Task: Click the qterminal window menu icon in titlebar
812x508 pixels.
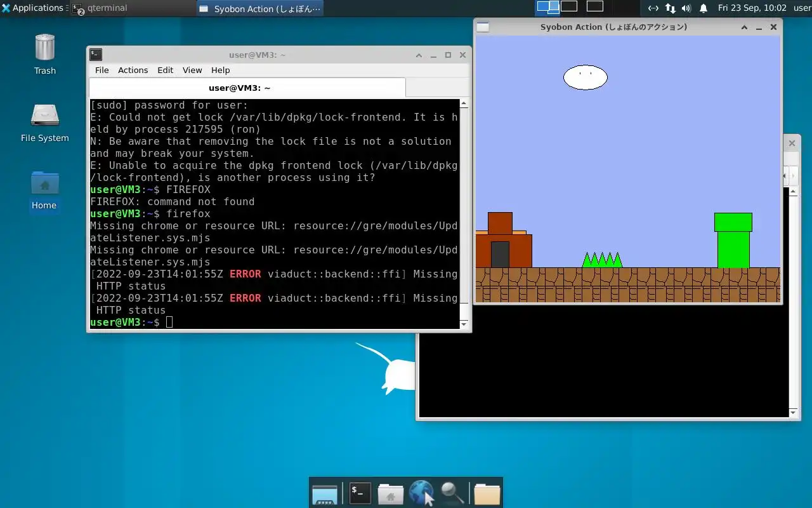Action: (96, 55)
